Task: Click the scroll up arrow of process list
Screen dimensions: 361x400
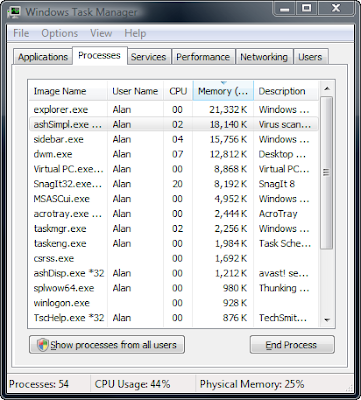Action: [x=327, y=89]
